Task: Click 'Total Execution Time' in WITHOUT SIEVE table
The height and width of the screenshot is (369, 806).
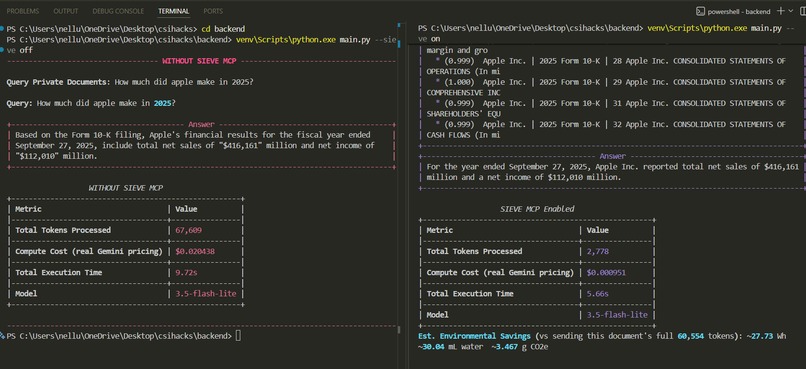Action: click(x=59, y=272)
